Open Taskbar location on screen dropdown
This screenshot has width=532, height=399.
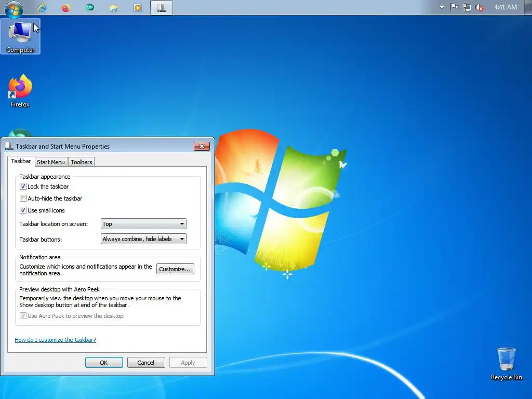click(x=143, y=224)
